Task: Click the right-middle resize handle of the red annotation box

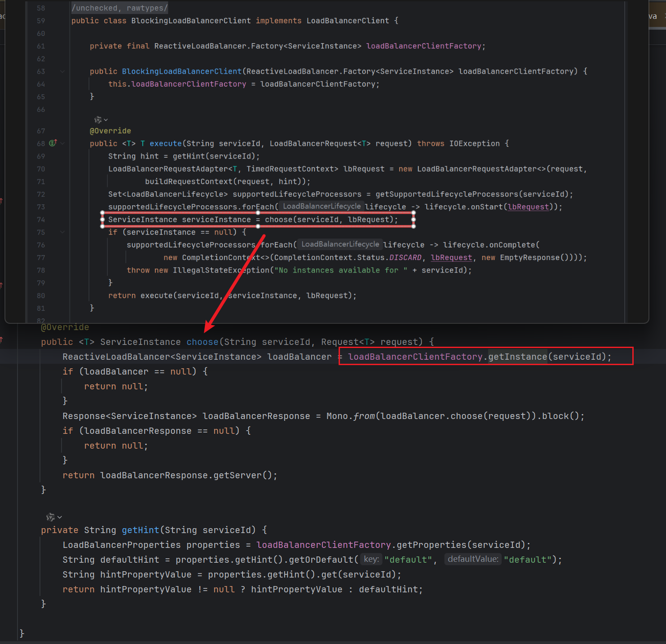Action: (413, 220)
